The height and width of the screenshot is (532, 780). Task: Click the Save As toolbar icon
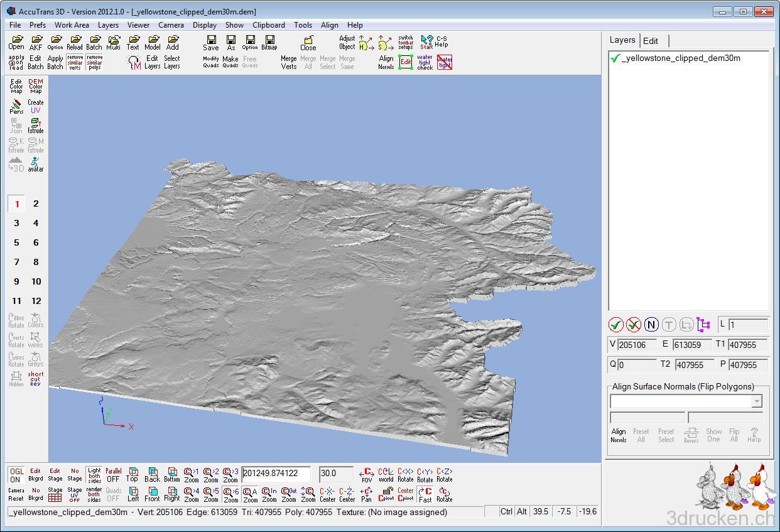[x=230, y=43]
